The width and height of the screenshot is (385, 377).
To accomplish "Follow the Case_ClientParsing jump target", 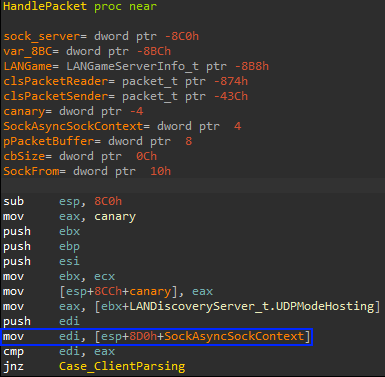I will [122, 366].
